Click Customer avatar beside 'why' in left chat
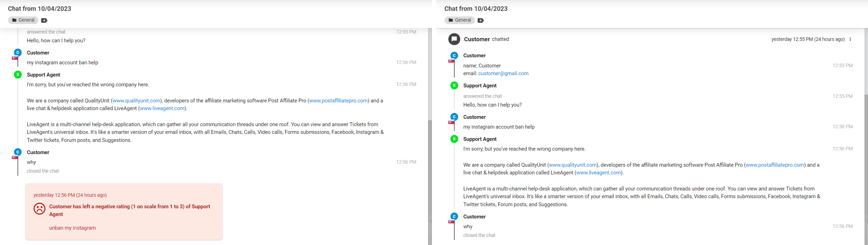The image size is (868, 245). tap(17, 152)
